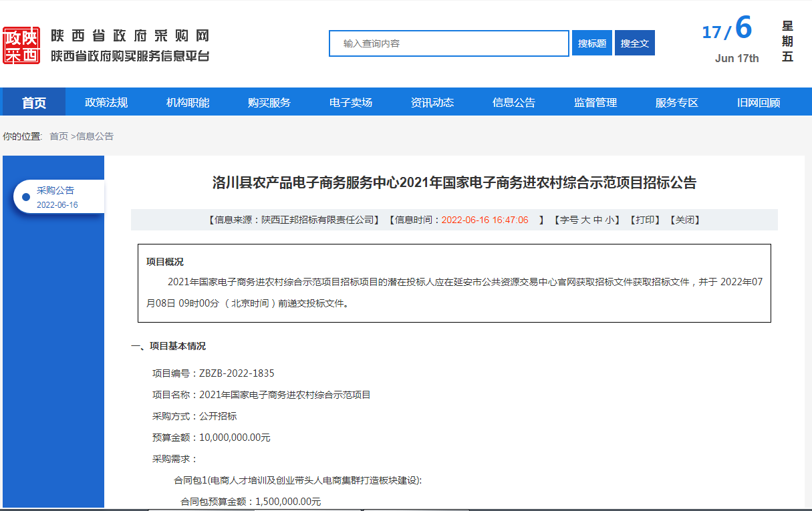Set the font size to 大

pyautogui.click(x=585, y=220)
